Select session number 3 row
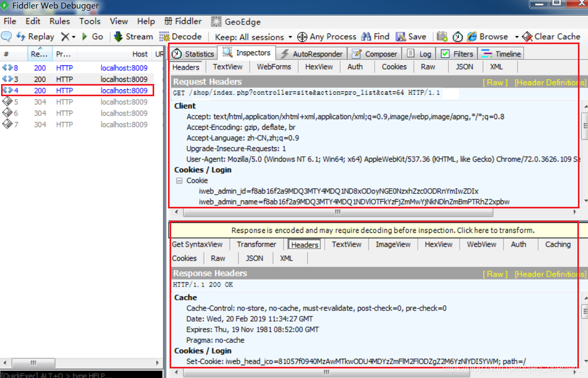Screen dimensions: 588x378 [82, 79]
